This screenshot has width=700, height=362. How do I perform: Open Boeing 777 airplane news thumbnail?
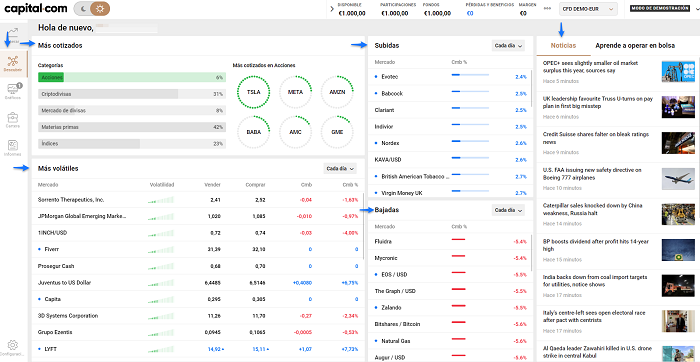(x=678, y=179)
